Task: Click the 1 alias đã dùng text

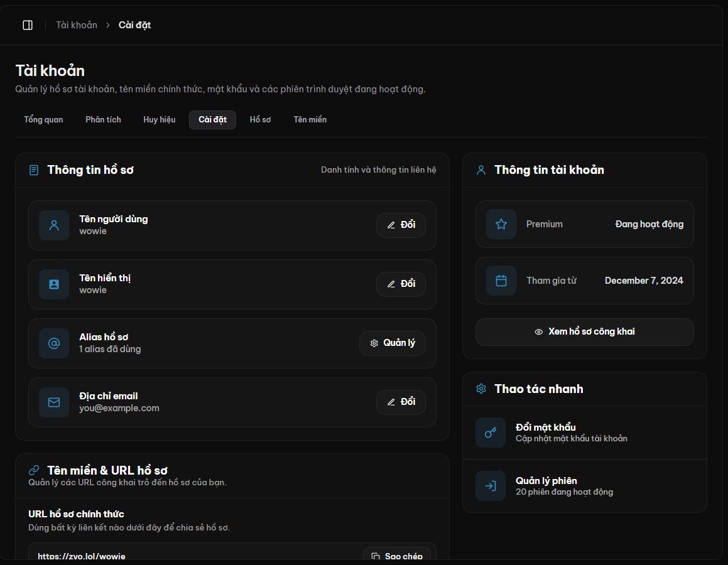Action: (110, 349)
